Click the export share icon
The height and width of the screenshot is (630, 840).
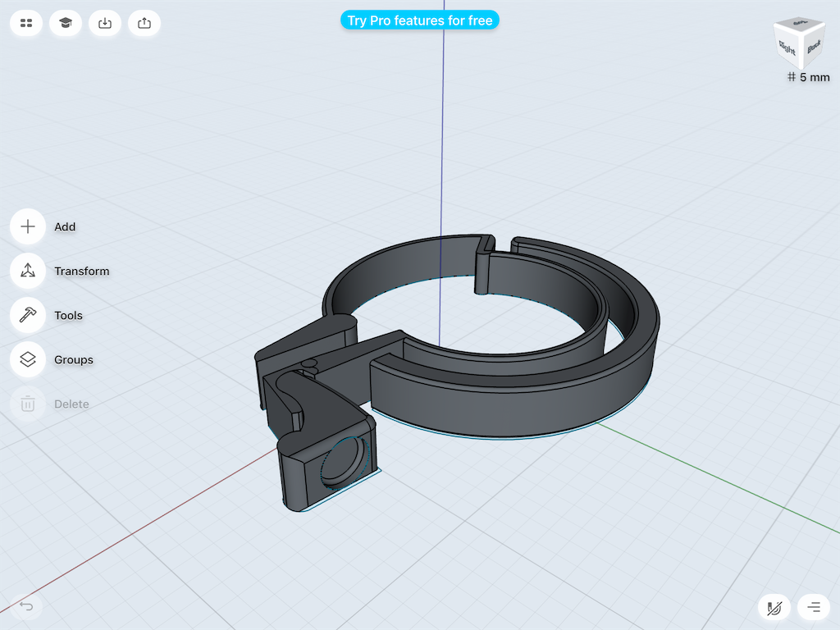tap(144, 23)
